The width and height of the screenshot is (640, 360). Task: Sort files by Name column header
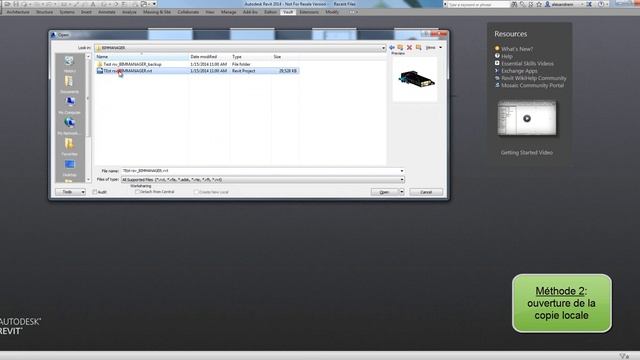pos(142,57)
